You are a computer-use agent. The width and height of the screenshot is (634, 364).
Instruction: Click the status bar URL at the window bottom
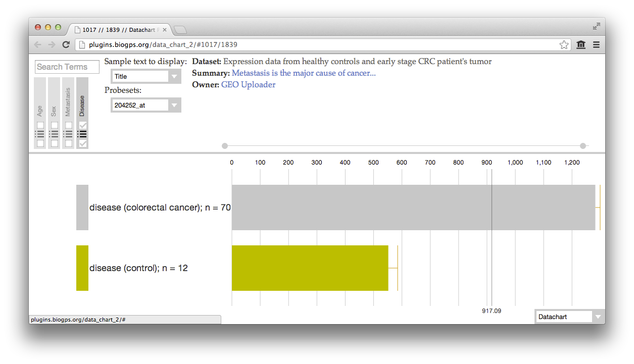click(x=78, y=320)
